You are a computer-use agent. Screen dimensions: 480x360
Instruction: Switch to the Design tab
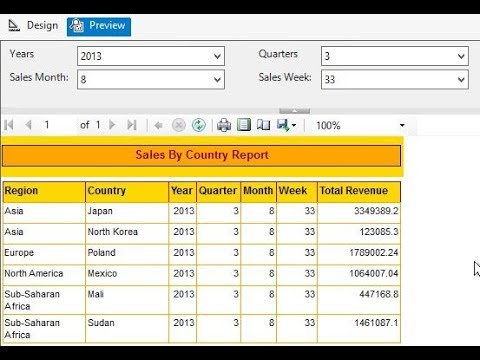point(33,26)
